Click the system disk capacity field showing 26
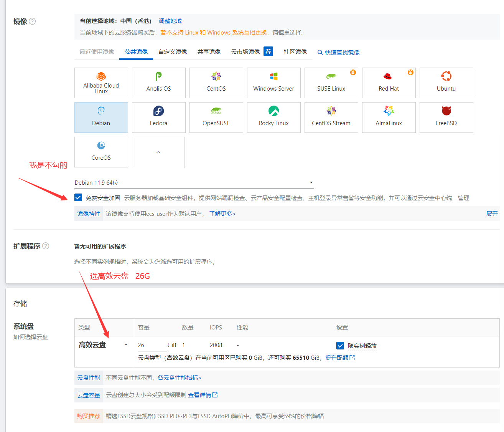The height and width of the screenshot is (432, 504). (152, 345)
